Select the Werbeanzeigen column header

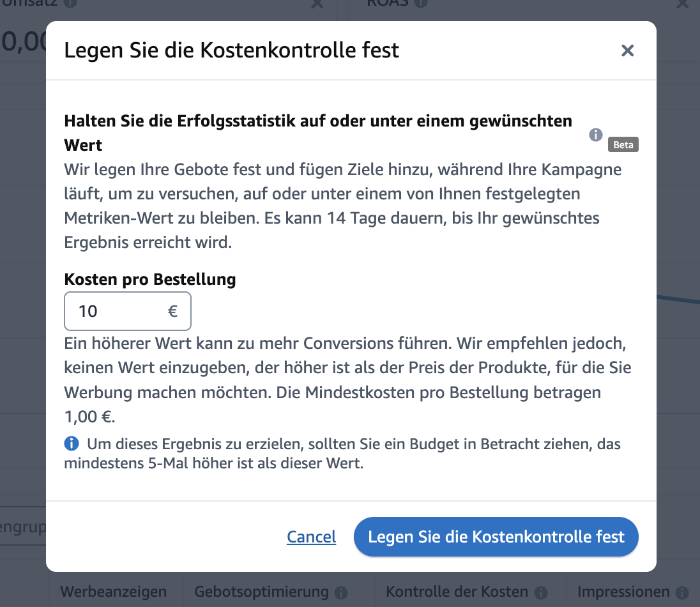coord(114,592)
